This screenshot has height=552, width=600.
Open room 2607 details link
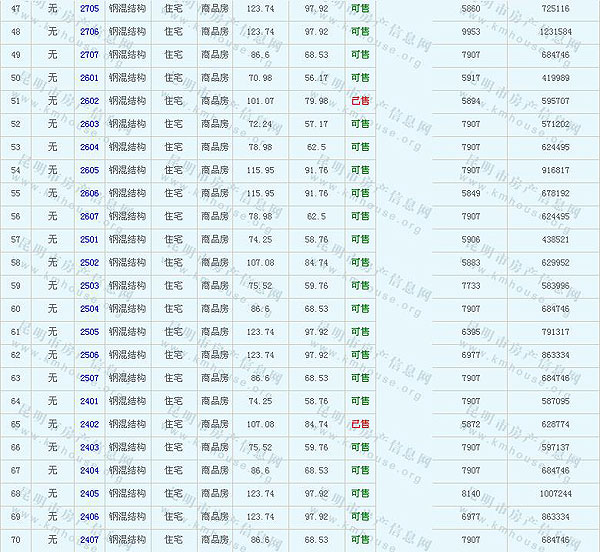pyautogui.click(x=89, y=216)
